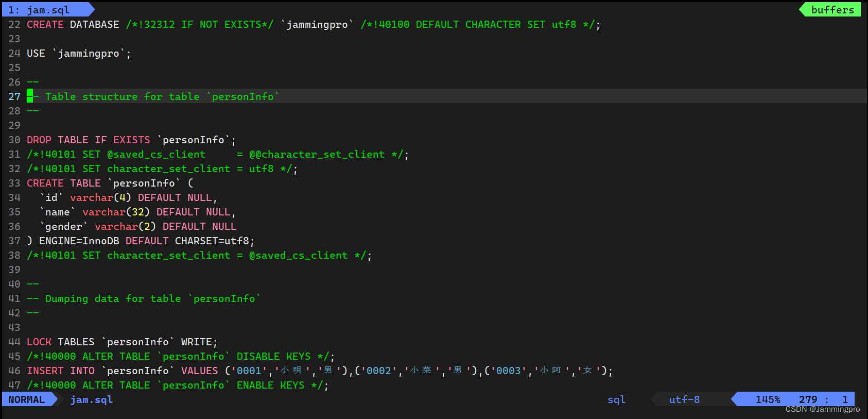Viewport: 868px width, 419px height.
Task: Click CREATE TABLE keyword on line 33
Action: (x=64, y=183)
